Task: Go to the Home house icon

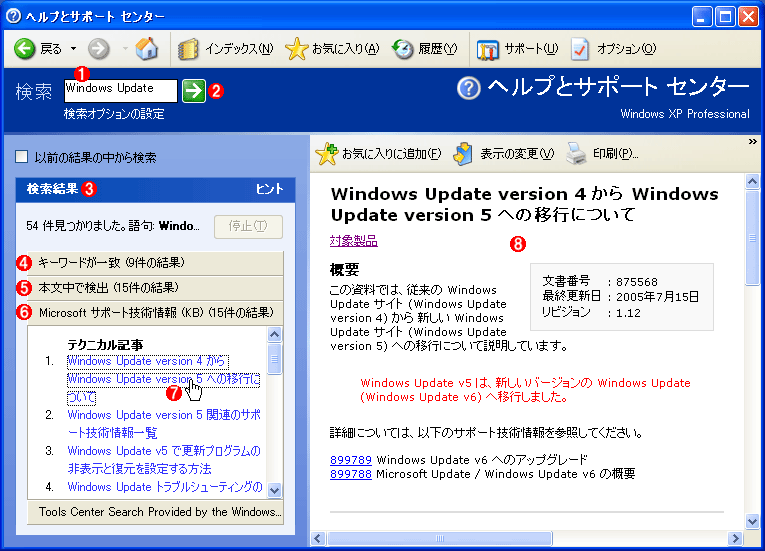Action: tap(147, 48)
